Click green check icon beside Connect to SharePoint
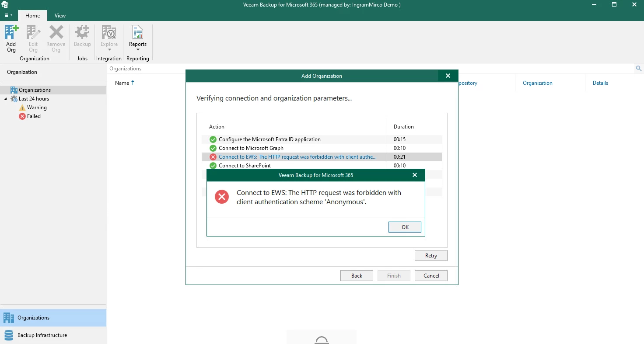This screenshot has width=644, height=344. (x=213, y=166)
